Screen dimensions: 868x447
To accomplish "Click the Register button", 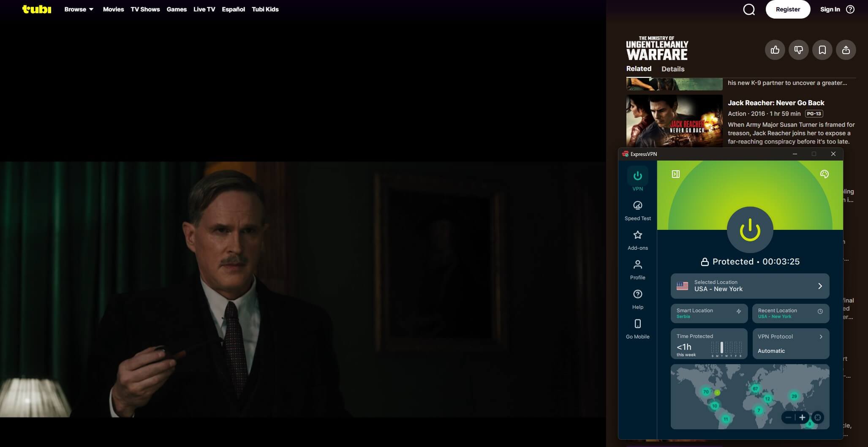I will 788,9.
